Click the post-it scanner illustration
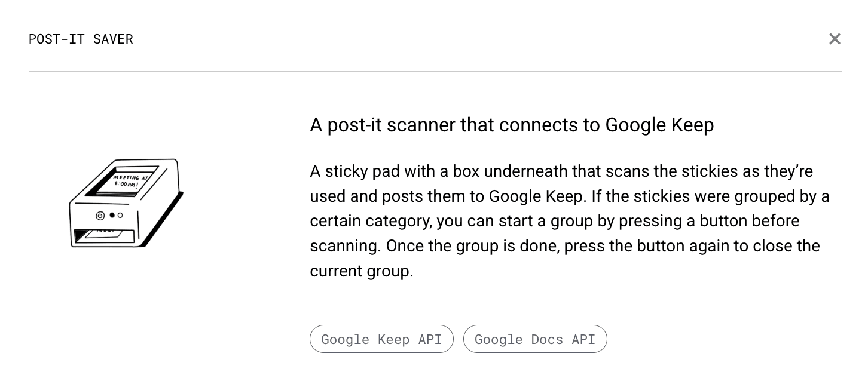The height and width of the screenshot is (381, 868). click(126, 203)
